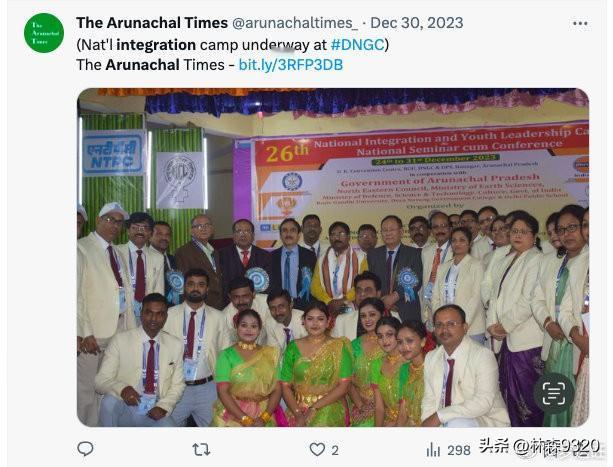Open The Arunachal Times display name
The image size is (613, 467).
tap(152, 23)
